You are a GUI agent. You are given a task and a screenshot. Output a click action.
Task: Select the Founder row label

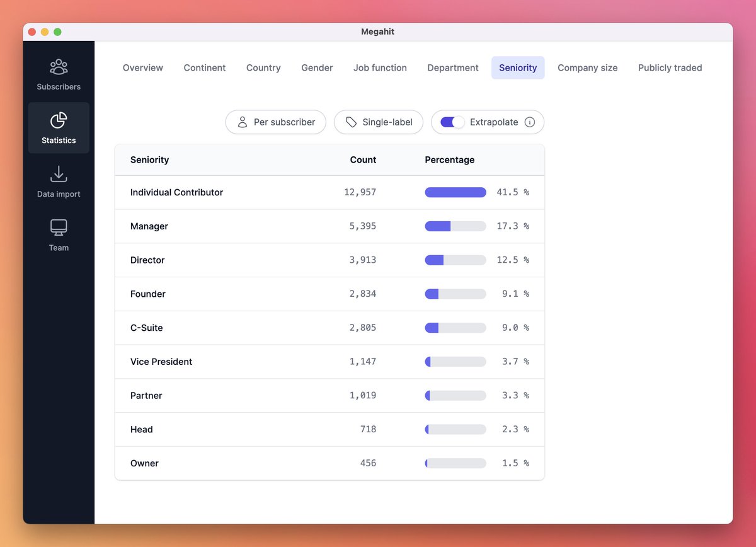pyautogui.click(x=148, y=294)
